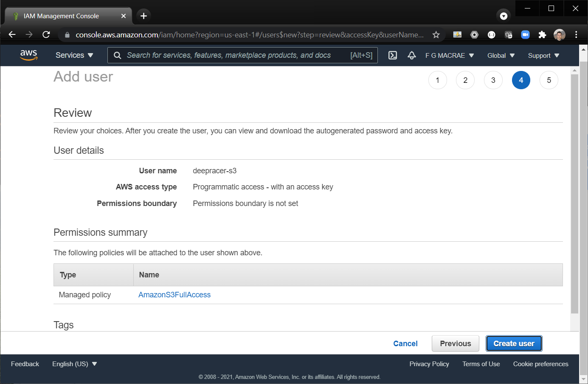Click the inner scrollbar up arrow
Image resolution: width=588 pixels, height=384 pixels.
[x=574, y=70]
